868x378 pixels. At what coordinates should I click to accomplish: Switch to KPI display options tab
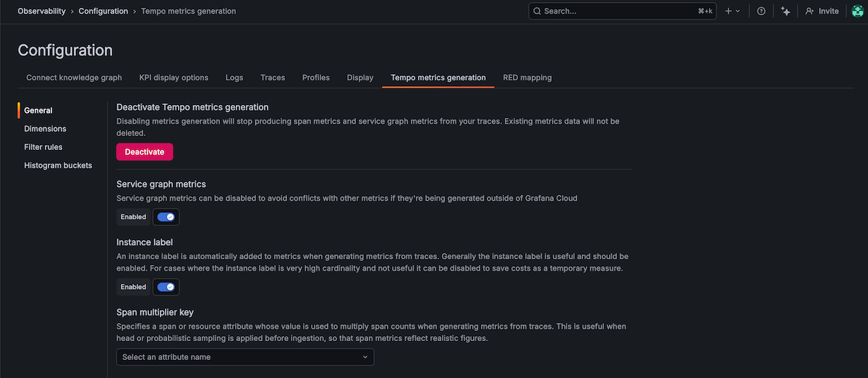point(174,77)
